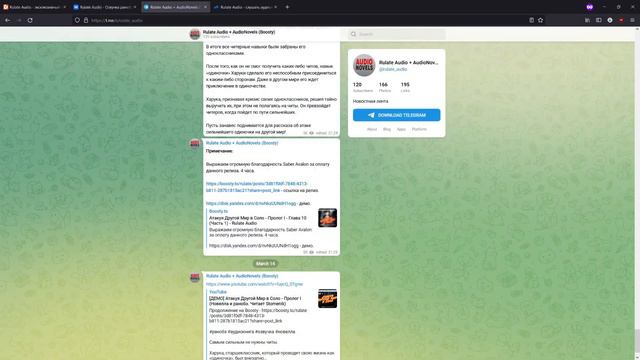Toggle reader view icon in address bar
This screenshot has width=640, height=360.
pos(531,20)
